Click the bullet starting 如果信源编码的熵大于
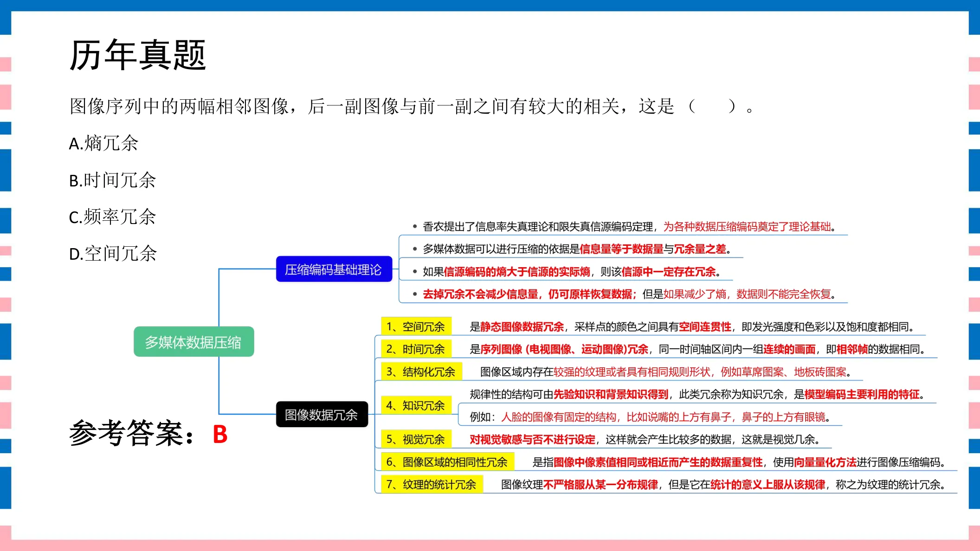This screenshot has height=551, width=980. click(567, 272)
